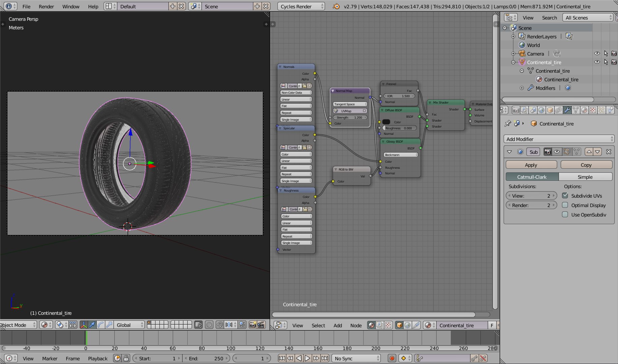Open the Add Modifier dropdown
618x364 pixels.
[559, 139]
